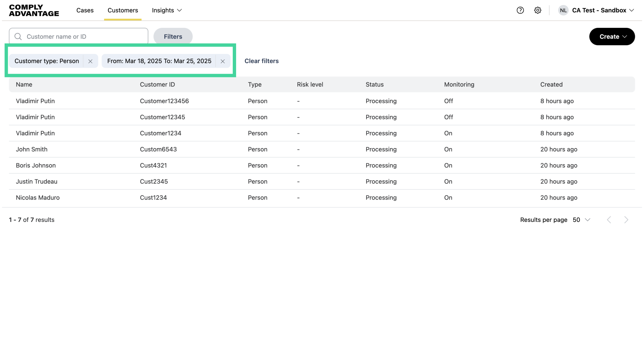Open the help question mark icon
Screen dimensions: 644x362
point(520,10)
